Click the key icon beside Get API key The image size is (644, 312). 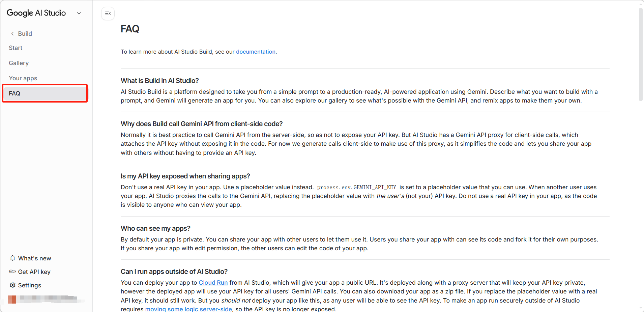(x=12, y=272)
